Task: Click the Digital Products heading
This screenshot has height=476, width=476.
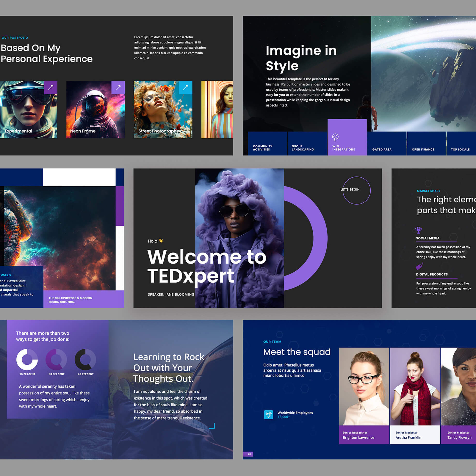Action: click(432, 275)
